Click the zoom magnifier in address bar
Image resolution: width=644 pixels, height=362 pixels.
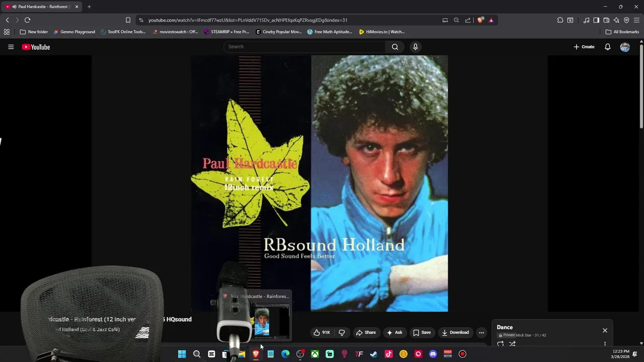pyautogui.click(x=456, y=20)
